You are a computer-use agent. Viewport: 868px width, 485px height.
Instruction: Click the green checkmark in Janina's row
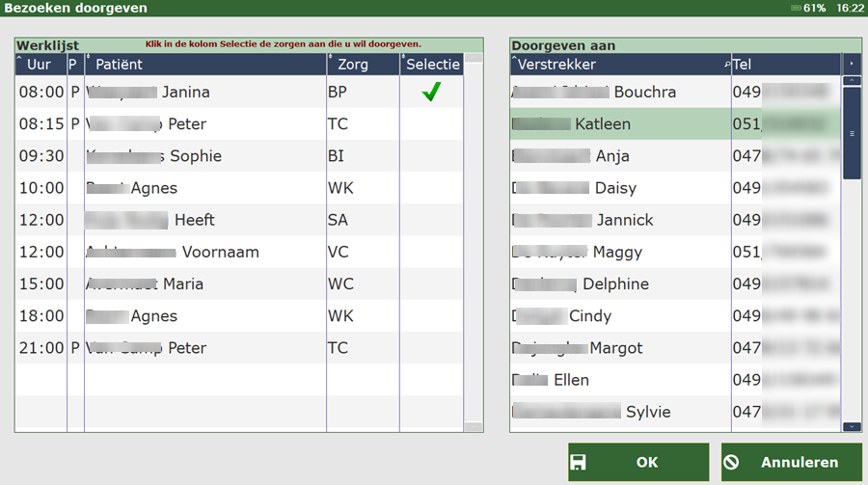click(431, 93)
